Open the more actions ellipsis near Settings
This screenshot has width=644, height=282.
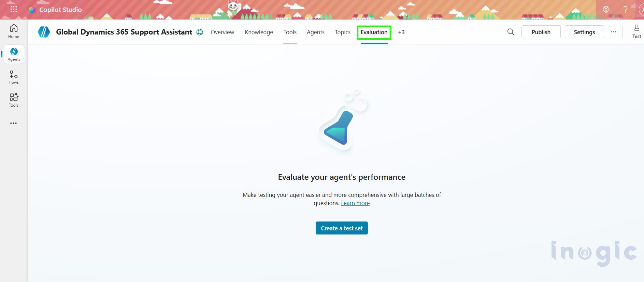tap(613, 32)
